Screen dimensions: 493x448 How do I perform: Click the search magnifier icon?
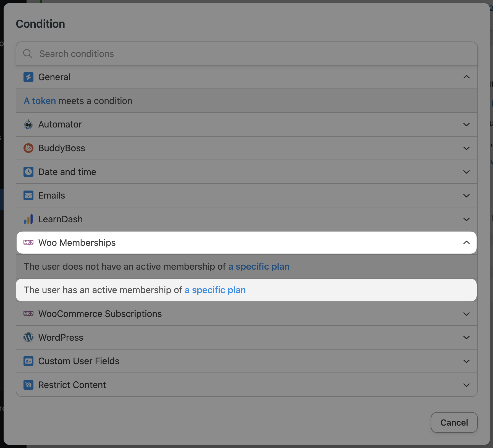(x=28, y=54)
